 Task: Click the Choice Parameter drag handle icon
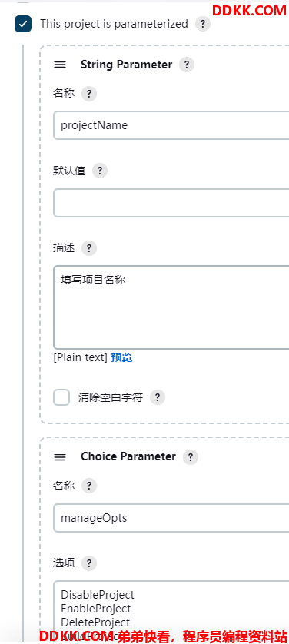[60, 457]
